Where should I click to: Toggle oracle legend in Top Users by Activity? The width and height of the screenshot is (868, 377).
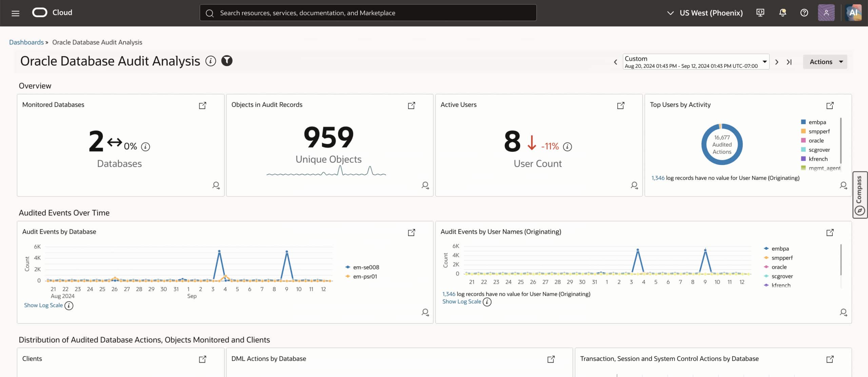tap(812, 140)
